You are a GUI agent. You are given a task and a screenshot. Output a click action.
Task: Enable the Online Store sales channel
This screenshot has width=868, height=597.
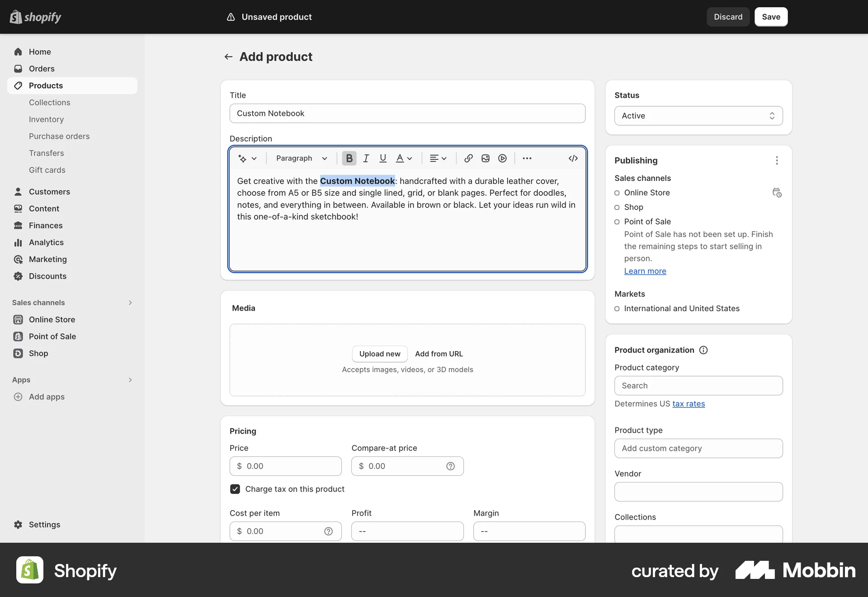point(617,193)
